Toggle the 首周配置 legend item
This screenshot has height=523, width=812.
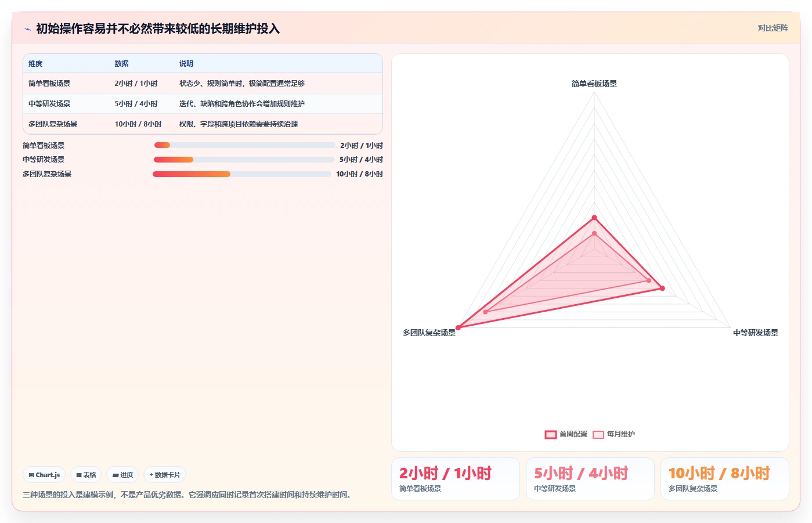tap(566, 434)
